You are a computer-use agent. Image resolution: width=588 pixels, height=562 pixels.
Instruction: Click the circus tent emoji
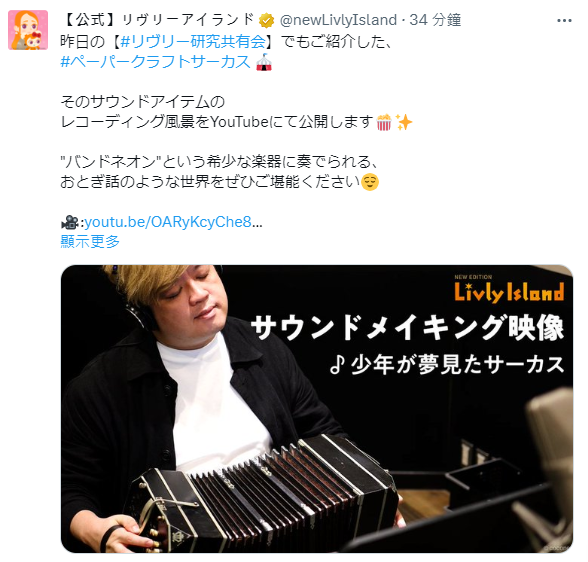(264, 62)
